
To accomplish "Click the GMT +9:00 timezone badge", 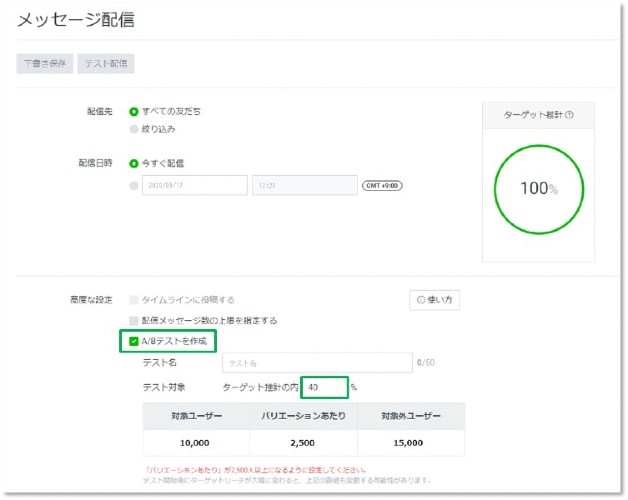I will (x=382, y=185).
